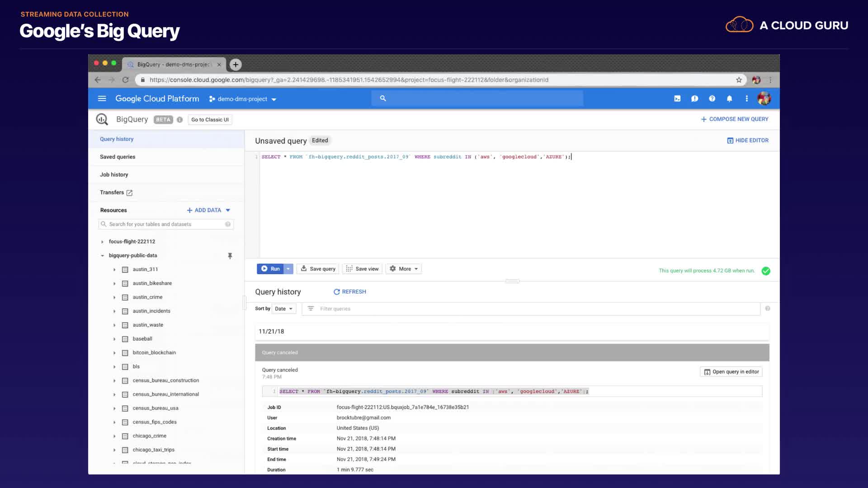
Task: Select Job history in sidebar
Action: click(114, 174)
